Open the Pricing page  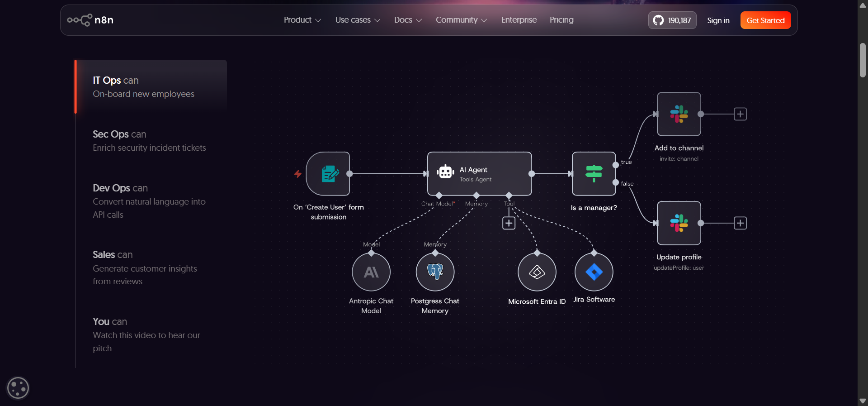(561, 20)
